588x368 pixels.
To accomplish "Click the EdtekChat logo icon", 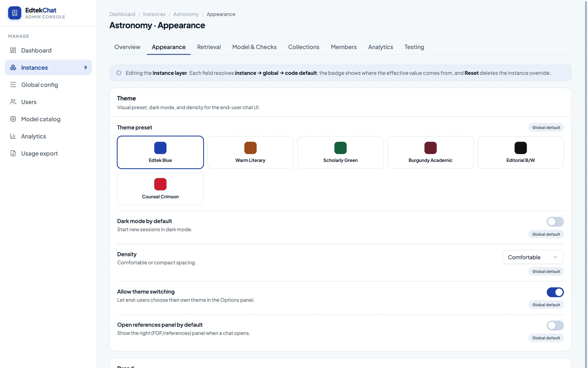I will [15, 13].
